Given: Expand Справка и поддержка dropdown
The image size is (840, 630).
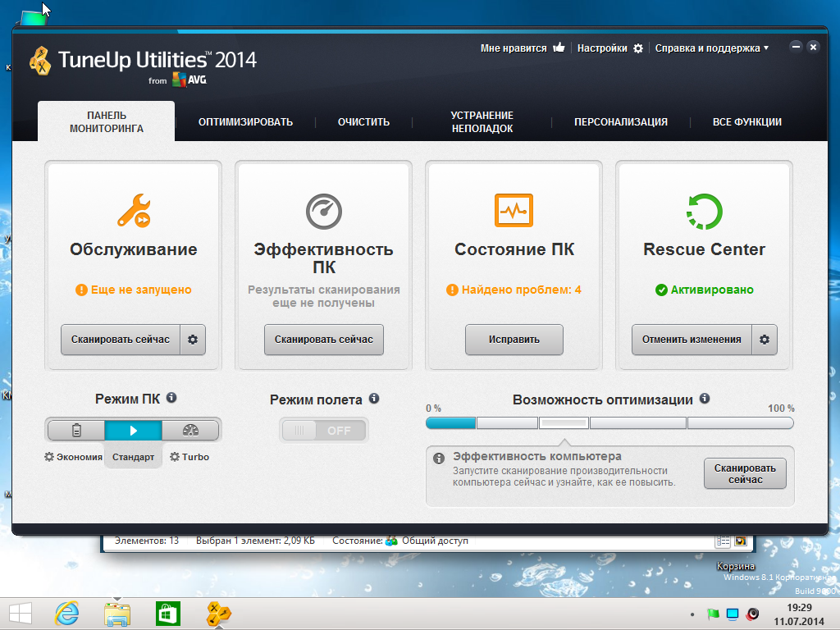Looking at the screenshot, I should click(x=712, y=48).
